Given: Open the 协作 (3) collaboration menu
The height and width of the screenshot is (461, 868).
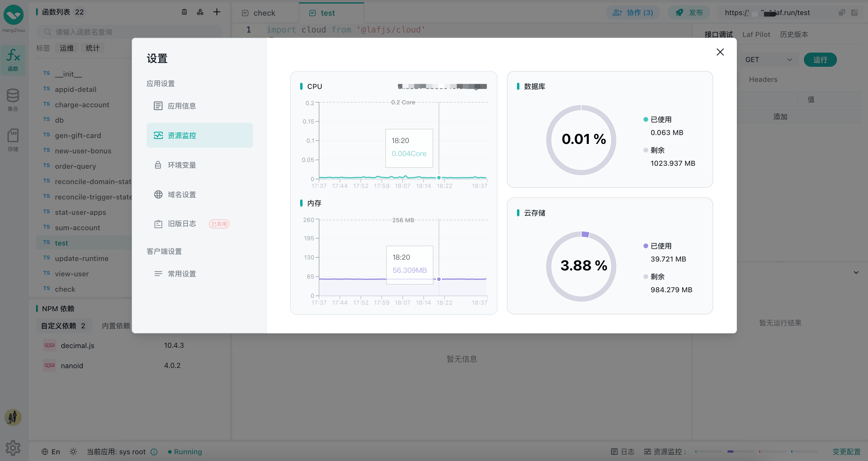Looking at the screenshot, I should pos(633,13).
